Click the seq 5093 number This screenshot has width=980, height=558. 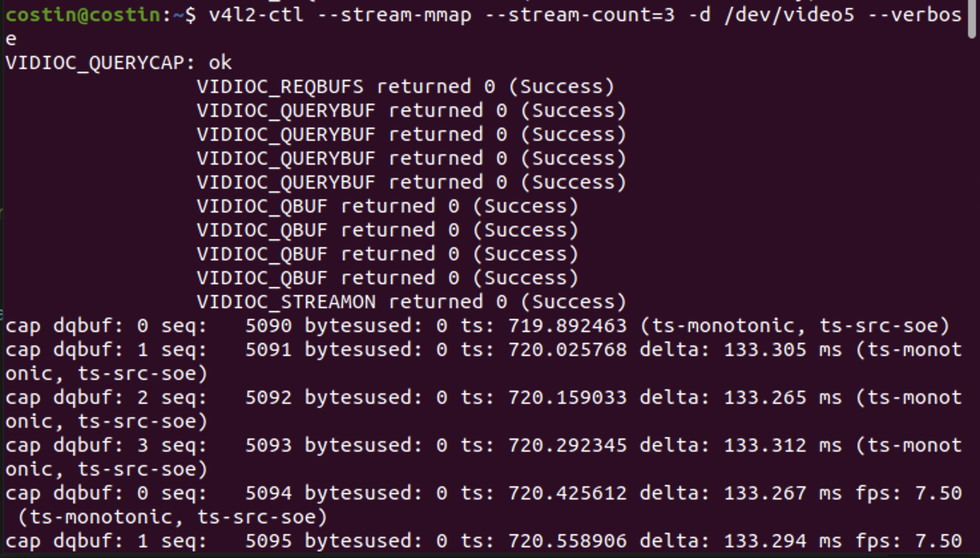point(269,445)
